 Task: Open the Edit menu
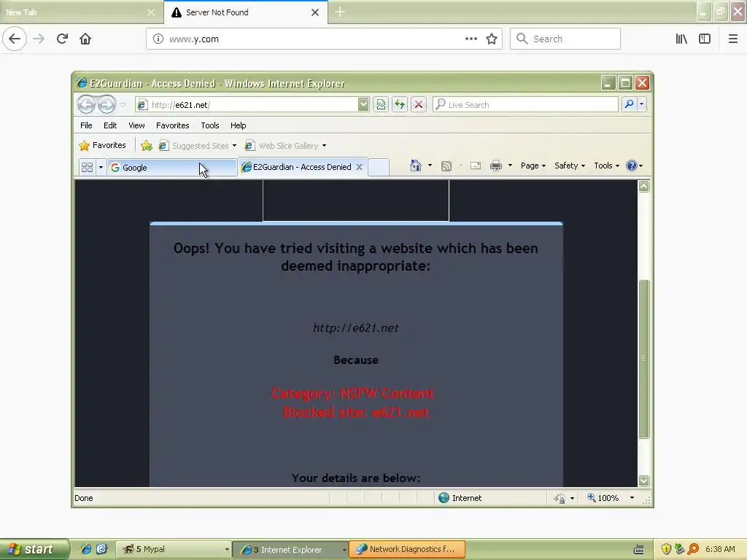pyautogui.click(x=110, y=125)
